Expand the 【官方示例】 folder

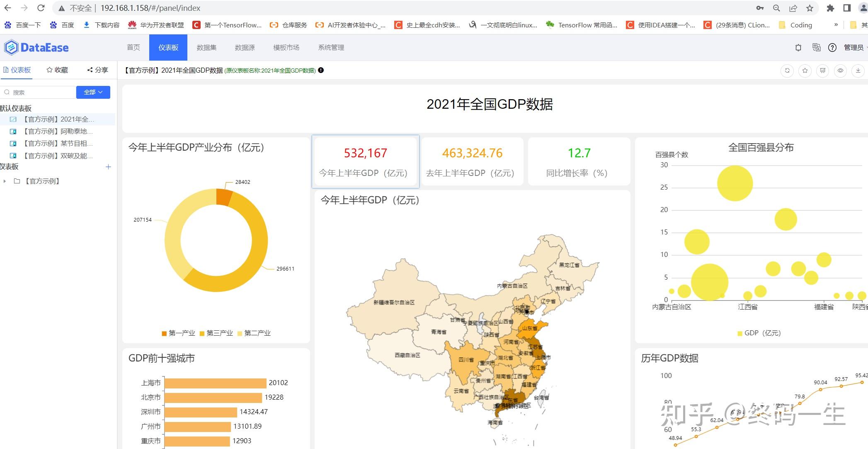tap(5, 181)
